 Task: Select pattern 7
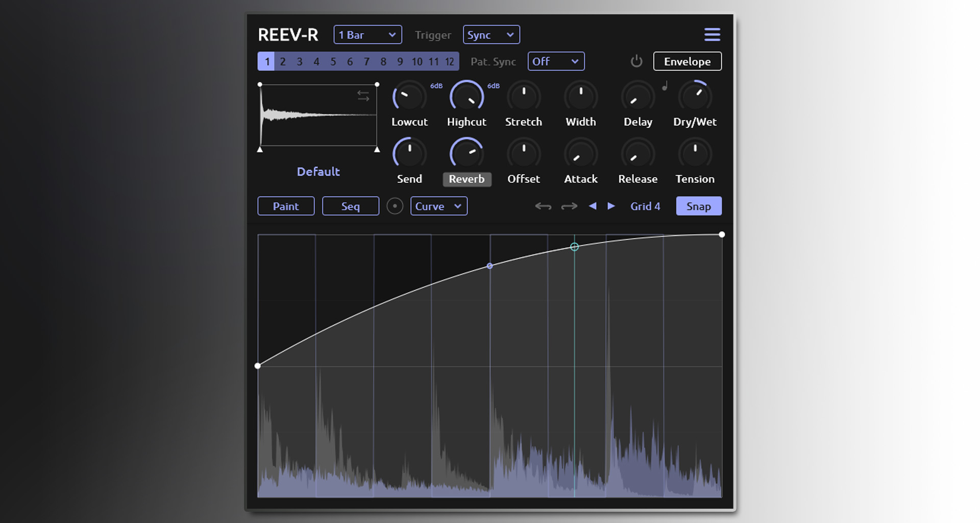tap(366, 61)
